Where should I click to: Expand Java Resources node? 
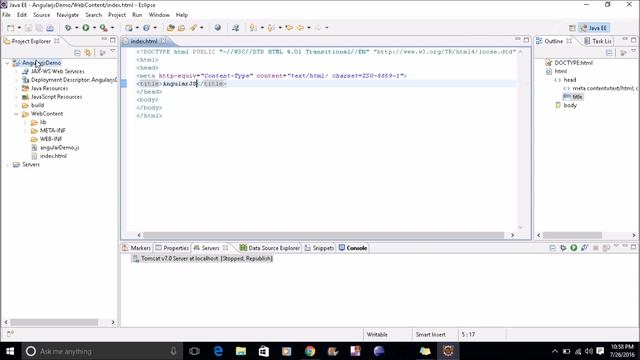pyautogui.click(x=16, y=88)
